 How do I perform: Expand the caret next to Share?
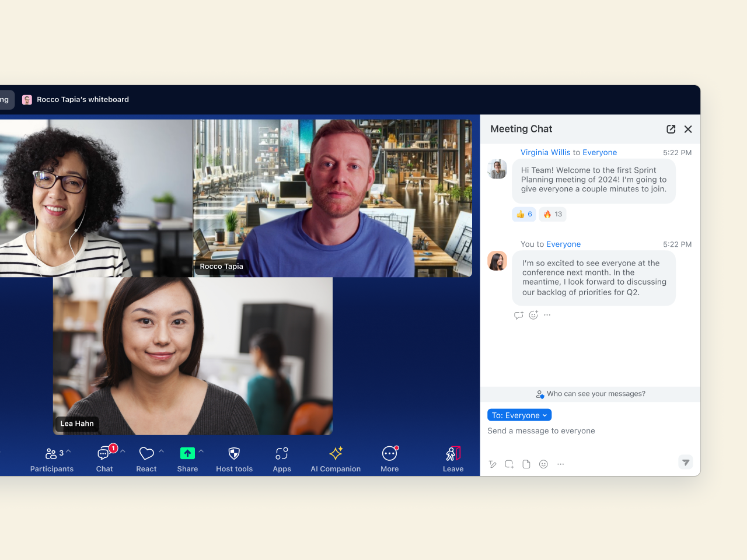pos(201,451)
